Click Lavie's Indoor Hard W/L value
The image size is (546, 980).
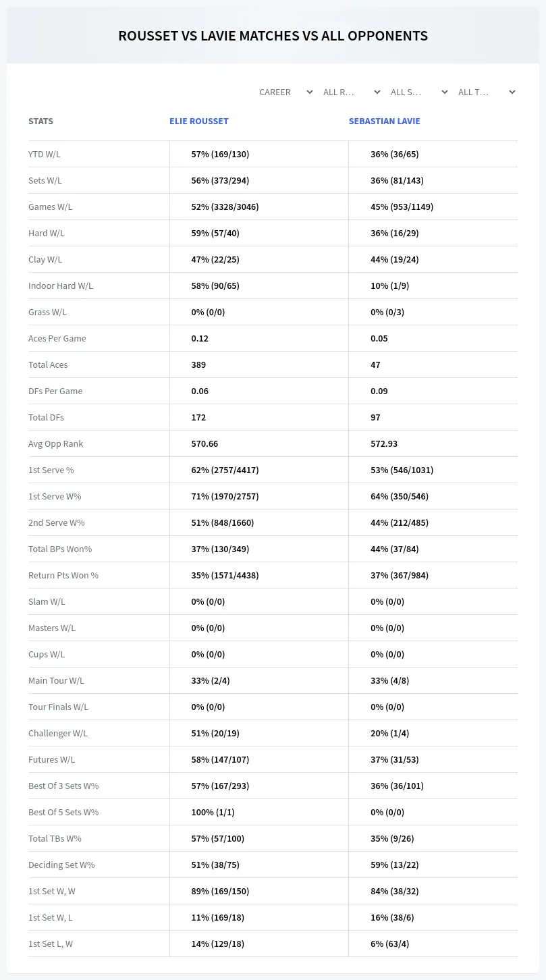[390, 285]
